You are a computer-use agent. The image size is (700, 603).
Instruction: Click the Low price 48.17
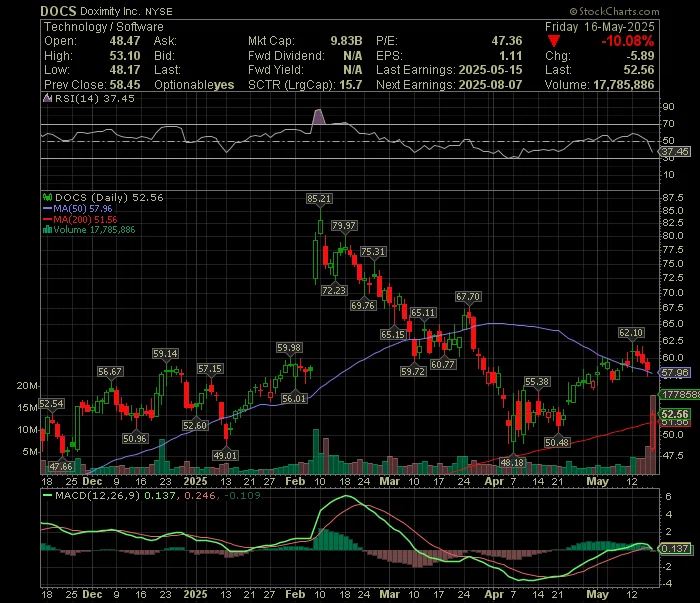[125, 70]
